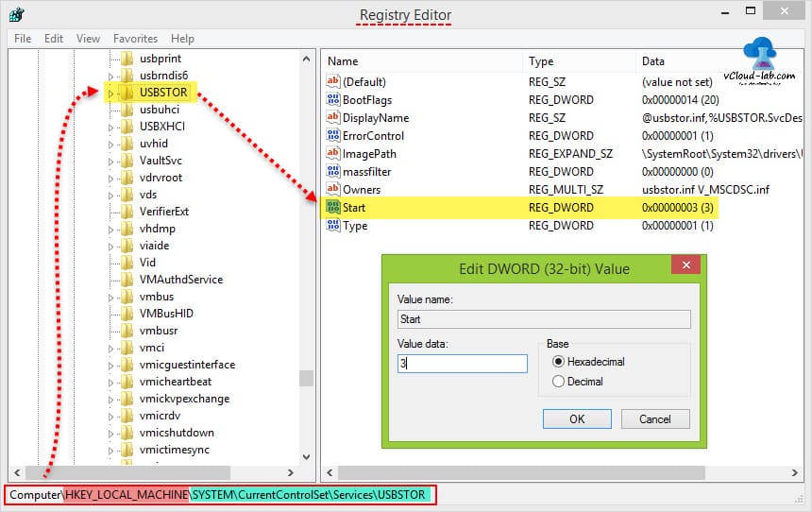812x512 pixels.
Task: Select the viaide folder icon
Action: point(127,246)
